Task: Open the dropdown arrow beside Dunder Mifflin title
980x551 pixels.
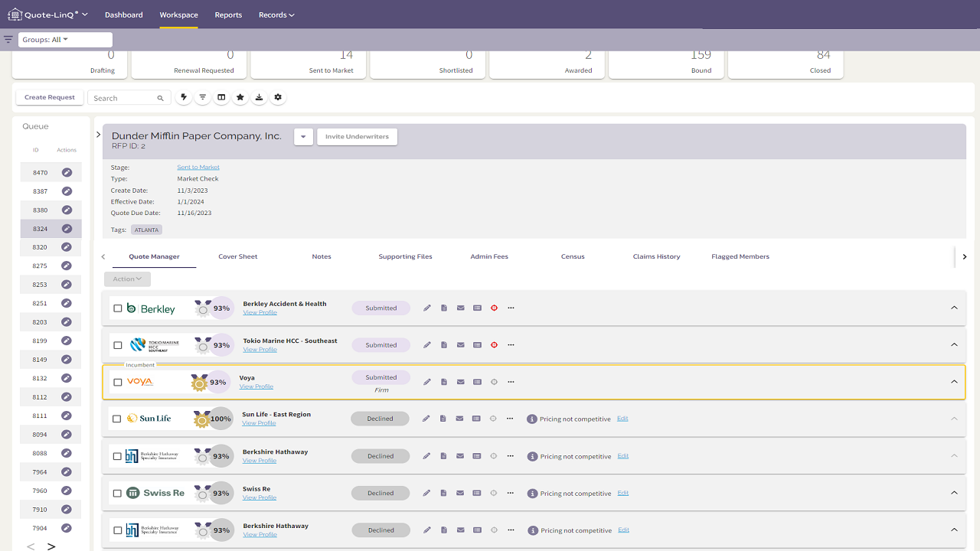Action: coord(303,137)
